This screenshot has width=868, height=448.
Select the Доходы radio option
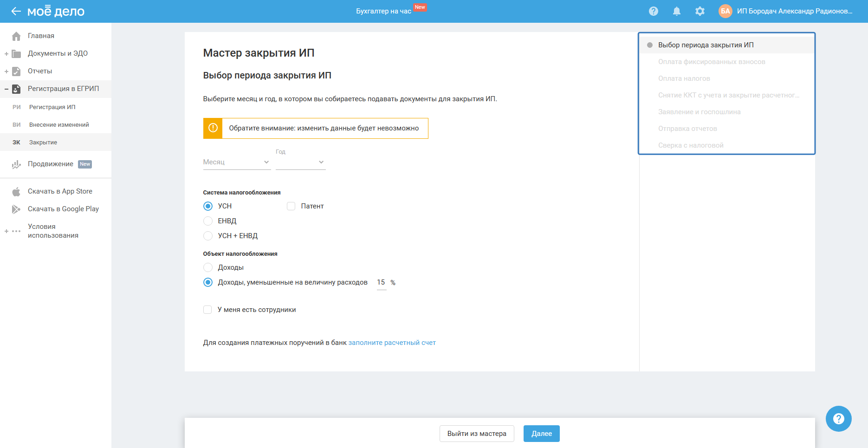tap(208, 267)
